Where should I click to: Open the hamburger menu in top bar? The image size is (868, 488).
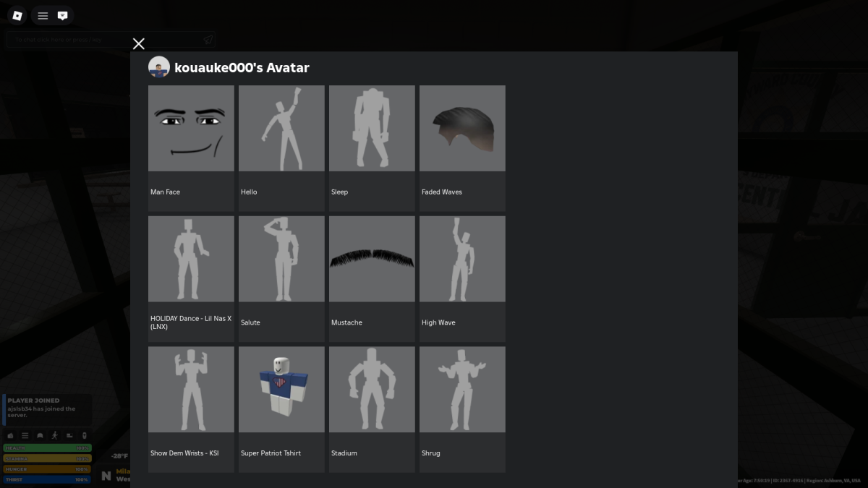click(43, 15)
